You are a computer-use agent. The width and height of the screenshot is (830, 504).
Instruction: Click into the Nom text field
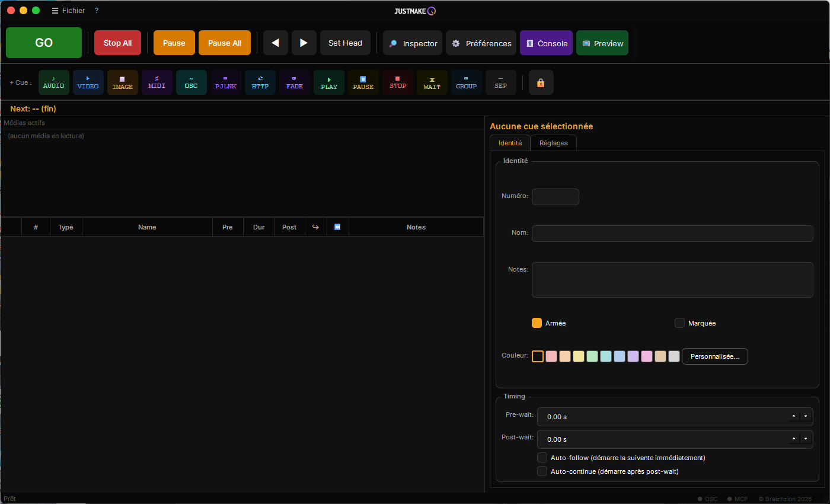coord(672,234)
